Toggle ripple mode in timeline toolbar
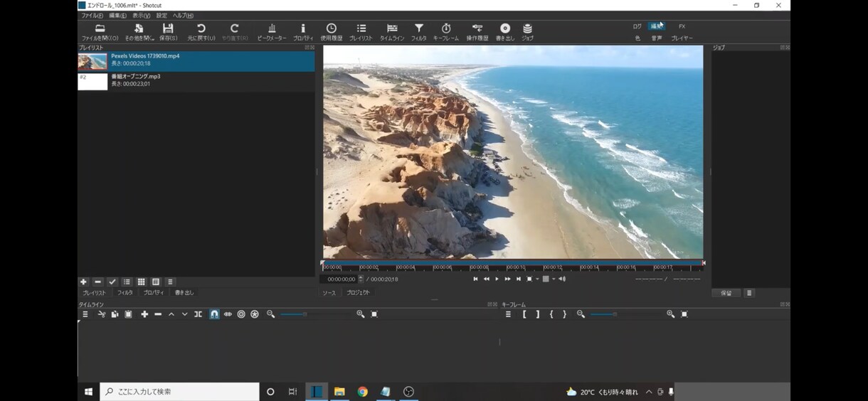The width and height of the screenshot is (868, 401). [x=241, y=314]
